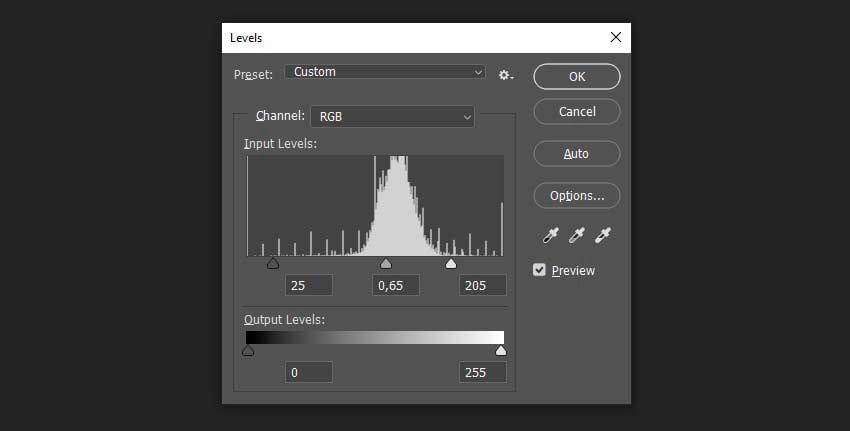Click the input highlights slider handle

[451, 264]
